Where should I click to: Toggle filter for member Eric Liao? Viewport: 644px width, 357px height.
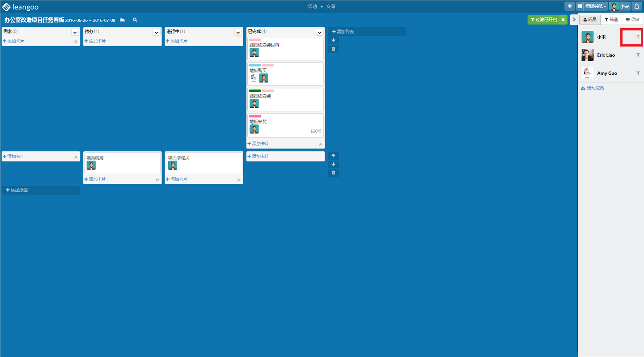(x=638, y=55)
